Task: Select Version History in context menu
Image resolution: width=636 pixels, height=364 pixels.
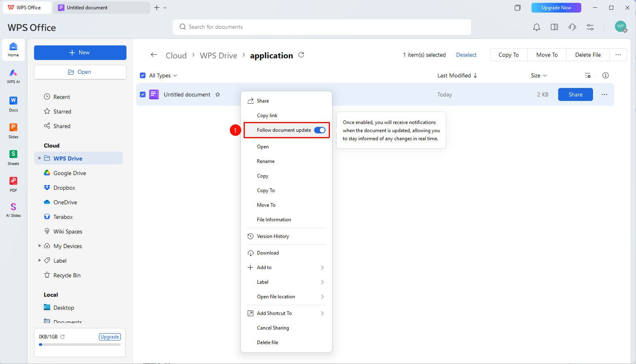Action: pos(286,236)
